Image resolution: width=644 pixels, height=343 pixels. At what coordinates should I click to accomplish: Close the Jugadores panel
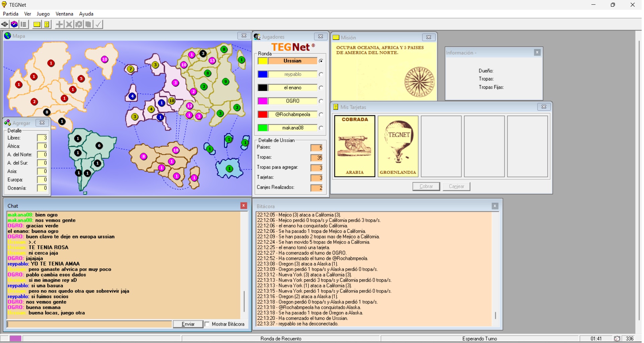[321, 37]
